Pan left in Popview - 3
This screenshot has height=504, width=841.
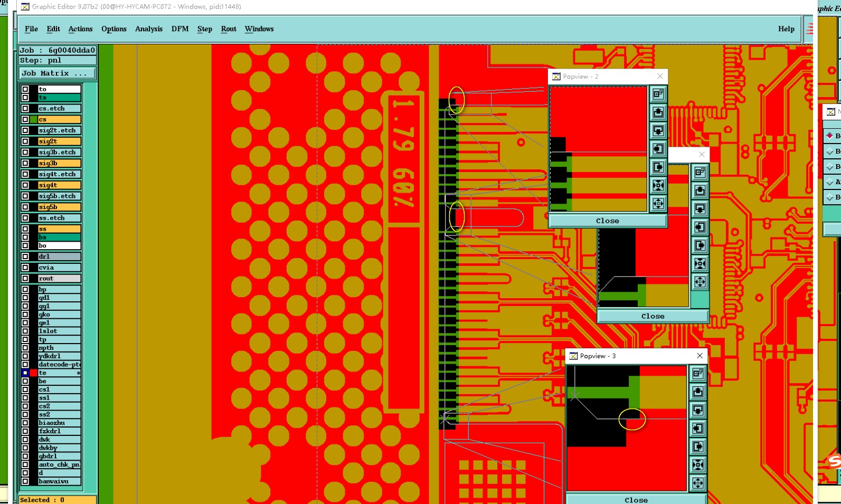coord(697,429)
